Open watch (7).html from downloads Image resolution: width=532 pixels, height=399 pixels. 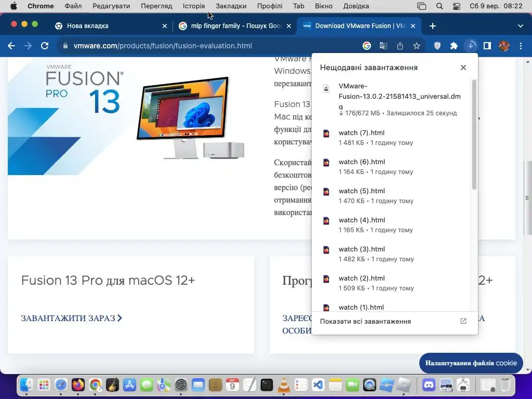[x=391, y=137]
